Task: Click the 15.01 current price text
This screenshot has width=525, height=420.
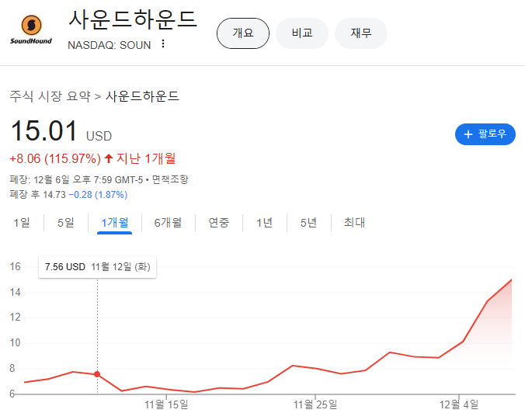Action: (x=44, y=131)
